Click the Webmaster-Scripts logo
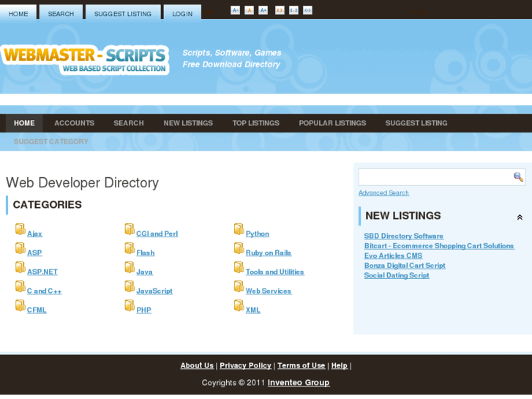 pyautogui.click(x=85, y=60)
